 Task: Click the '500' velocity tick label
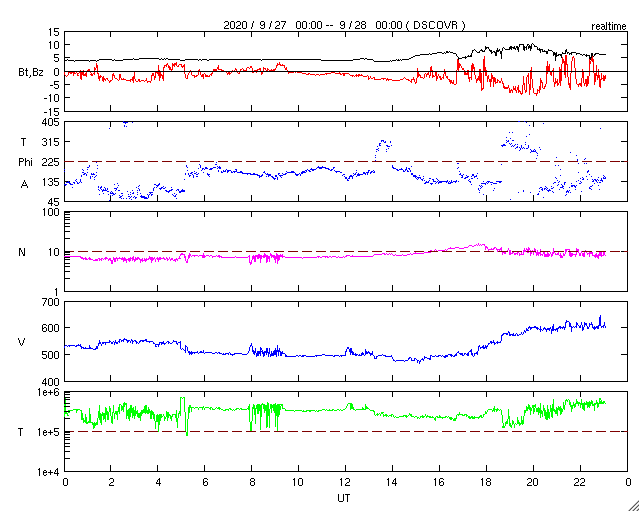click(x=52, y=355)
